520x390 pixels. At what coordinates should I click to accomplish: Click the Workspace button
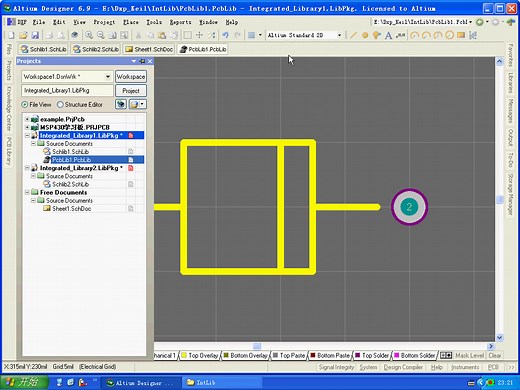pyautogui.click(x=131, y=77)
